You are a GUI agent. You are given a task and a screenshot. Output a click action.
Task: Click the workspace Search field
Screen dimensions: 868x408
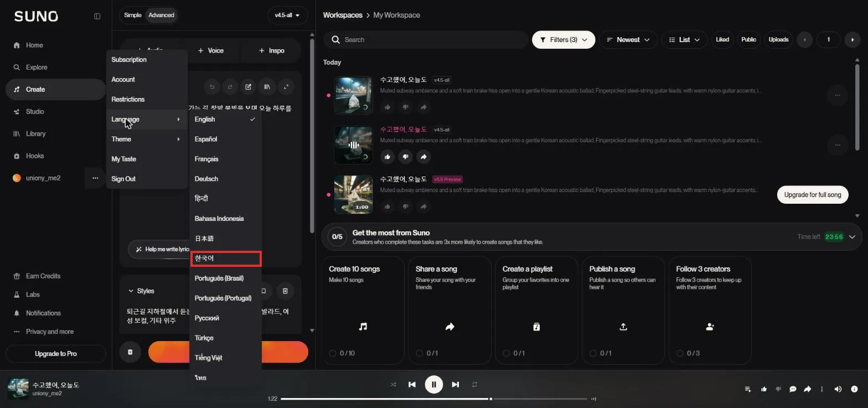pos(426,40)
